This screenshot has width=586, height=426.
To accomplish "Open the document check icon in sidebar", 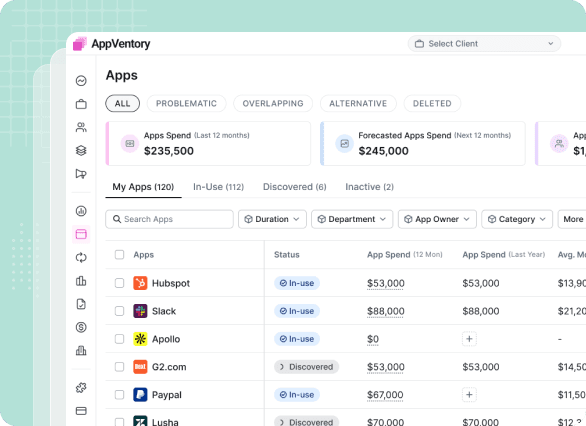I will pos(81,304).
